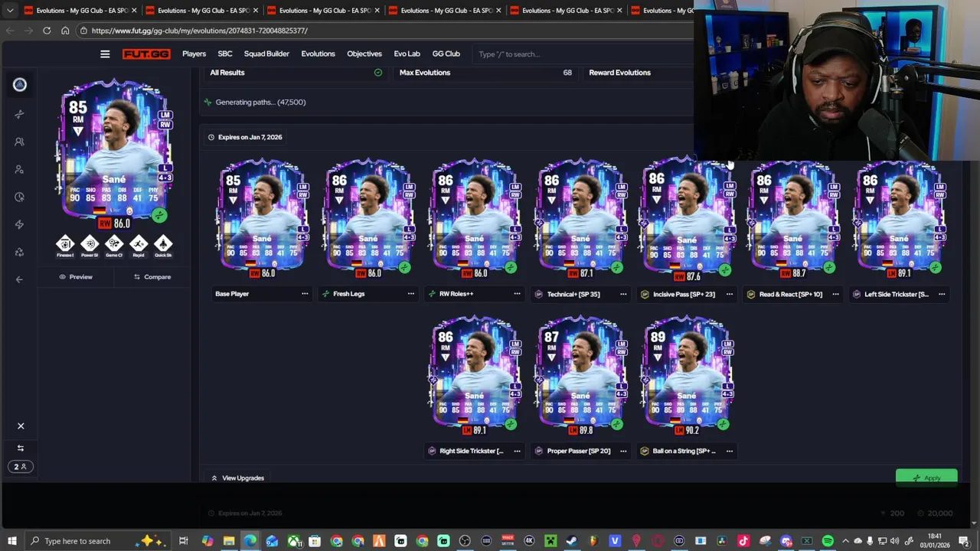Image resolution: width=980 pixels, height=551 pixels.
Task: Select the Base Player Sané card
Action: pyautogui.click(x=262, y=217)
